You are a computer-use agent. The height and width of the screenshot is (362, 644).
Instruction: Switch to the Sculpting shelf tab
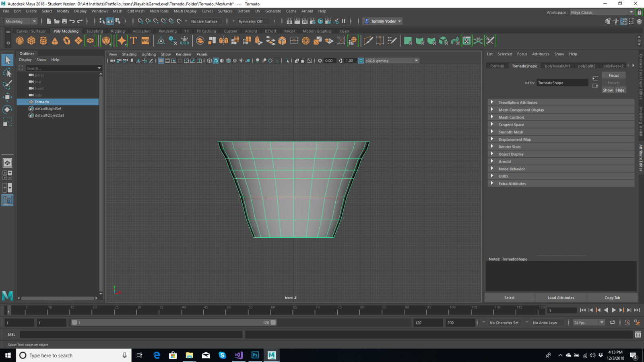[x=95, y=31]
